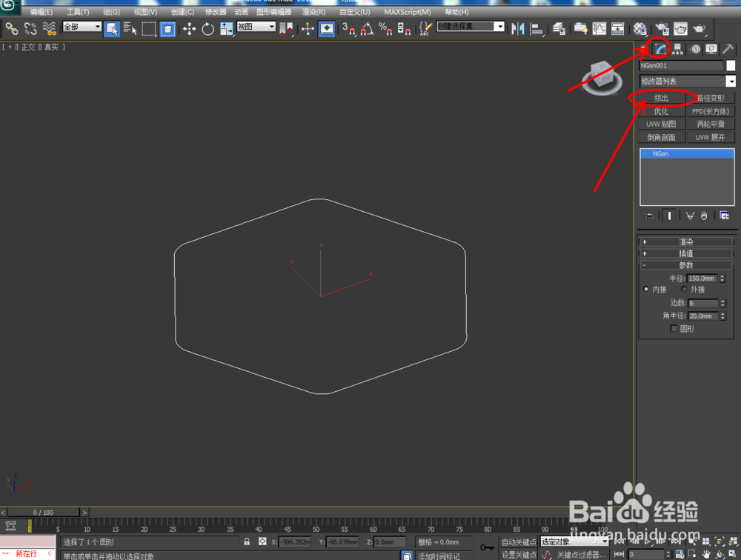
Task: Toggle keyboard shortcut override icon
Action: [327, 29]
